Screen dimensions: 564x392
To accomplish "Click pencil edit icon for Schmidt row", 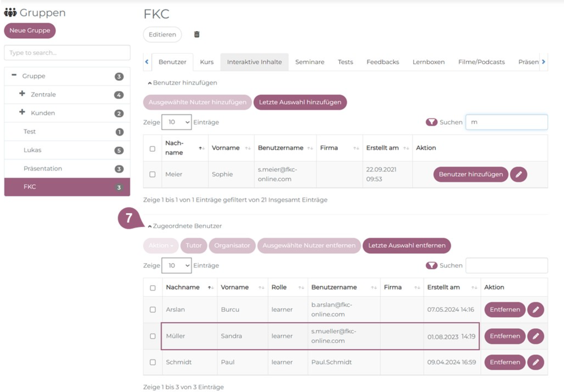I will tap(535, 362).
